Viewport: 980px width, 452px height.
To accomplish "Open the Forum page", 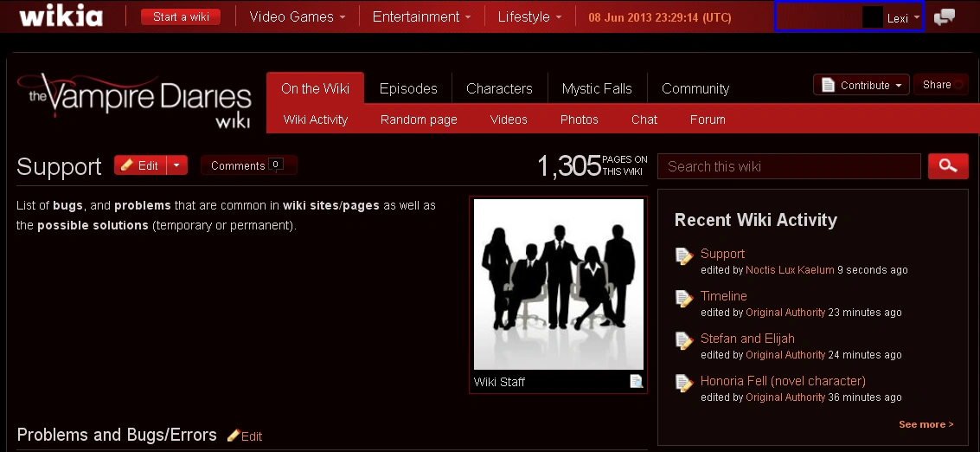I will 708,119.
